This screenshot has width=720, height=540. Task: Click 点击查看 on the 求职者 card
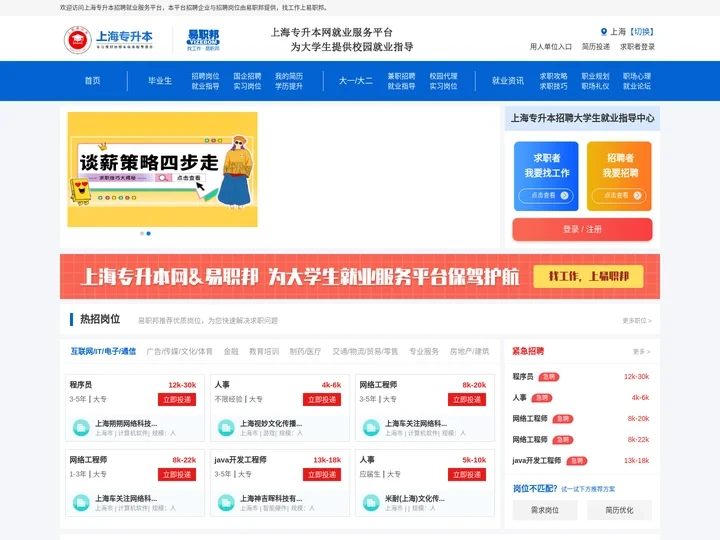[546, 196]
